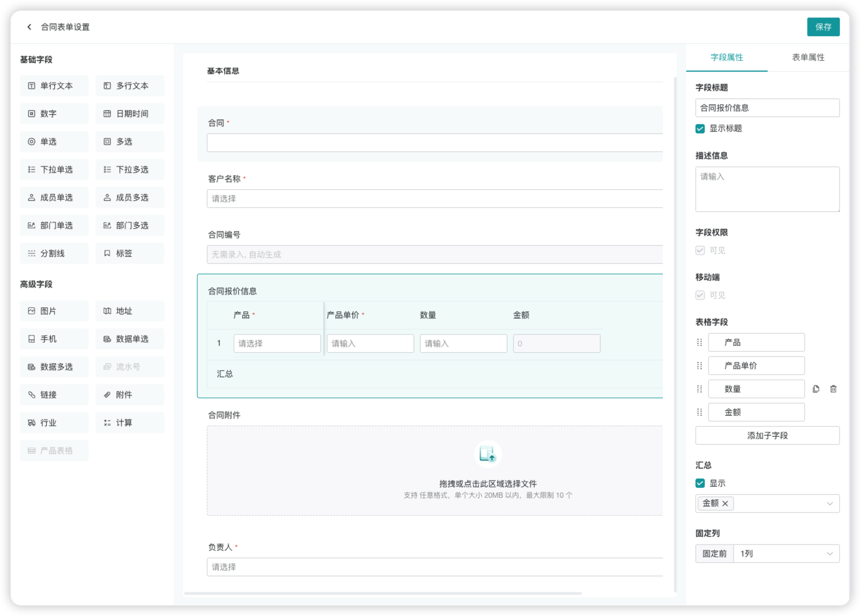The image size is (861, 616).
Task: Add a 日期时间 field from the sidebar
Action: coord(129,114)
